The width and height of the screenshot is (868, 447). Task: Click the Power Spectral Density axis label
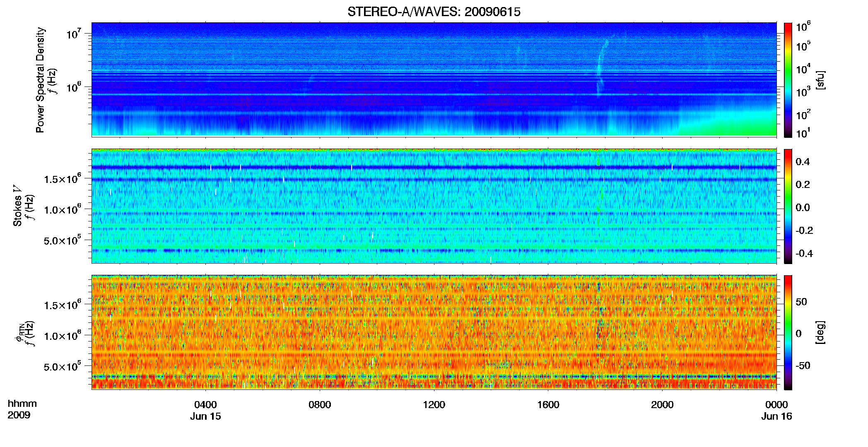click(x=40, y=80)
